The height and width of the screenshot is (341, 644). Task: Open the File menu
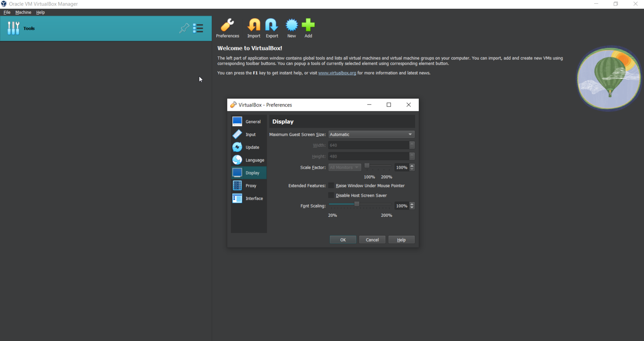pyautogui.click(x=7, y=12)
